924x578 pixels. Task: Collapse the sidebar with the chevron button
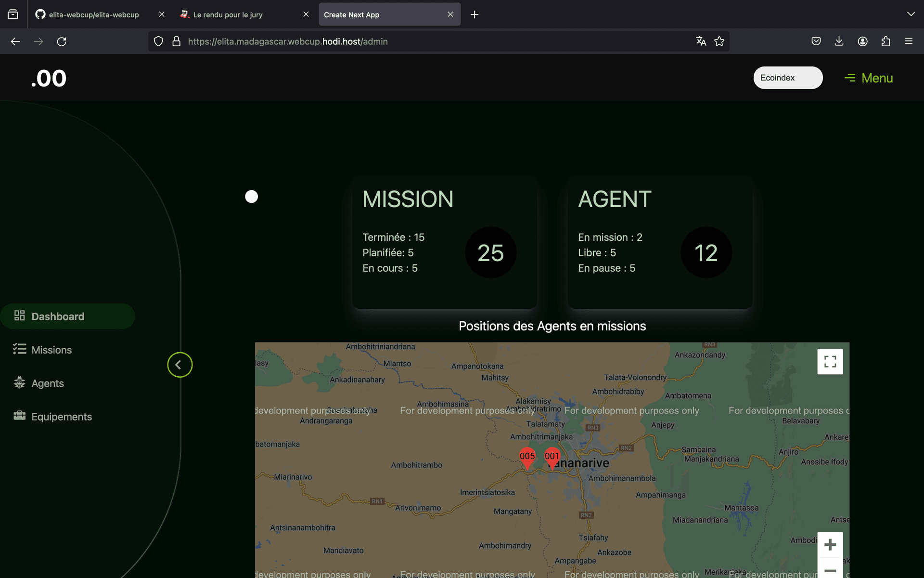180,365
